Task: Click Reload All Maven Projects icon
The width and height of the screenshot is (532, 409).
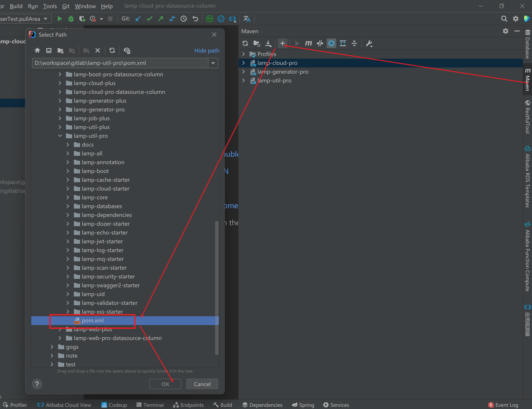Action: pos(245,44)
